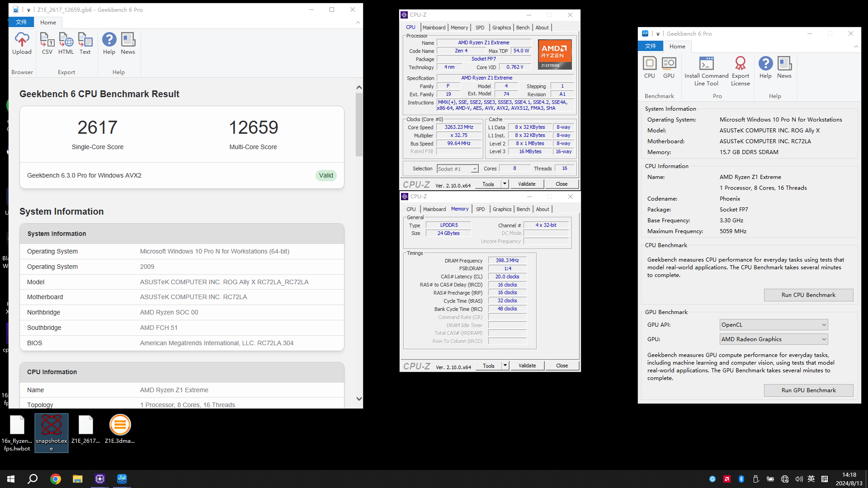Click the taskbar clock showing 14:18

point(849,479)
